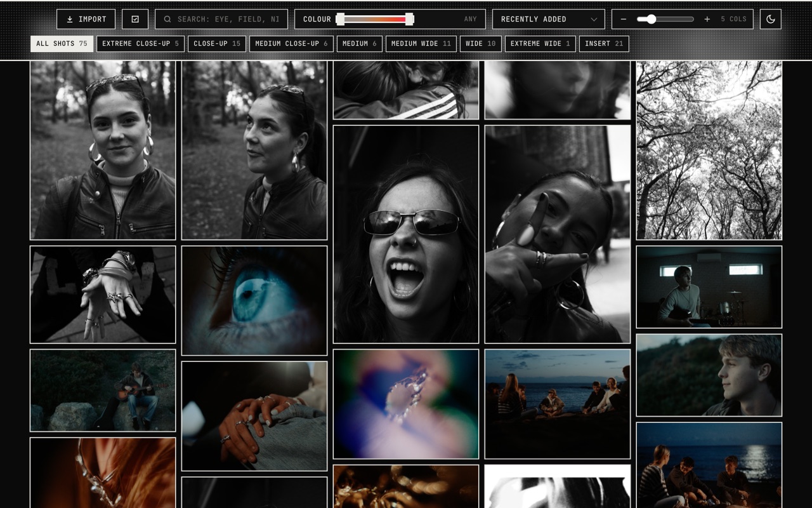Select the Close-Up 15 filter tab
This screenshot has height=508, width=812.
(x=217, y=44)
